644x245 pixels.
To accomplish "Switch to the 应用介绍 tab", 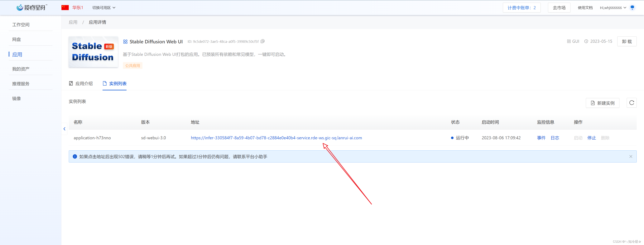I will (81, 83).
